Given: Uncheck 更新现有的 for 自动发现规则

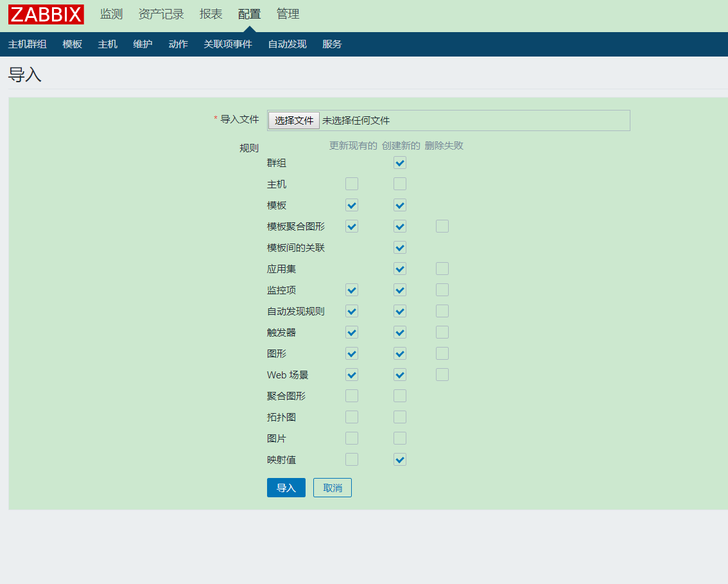Looking at the screenshot, I should (352, 312).
